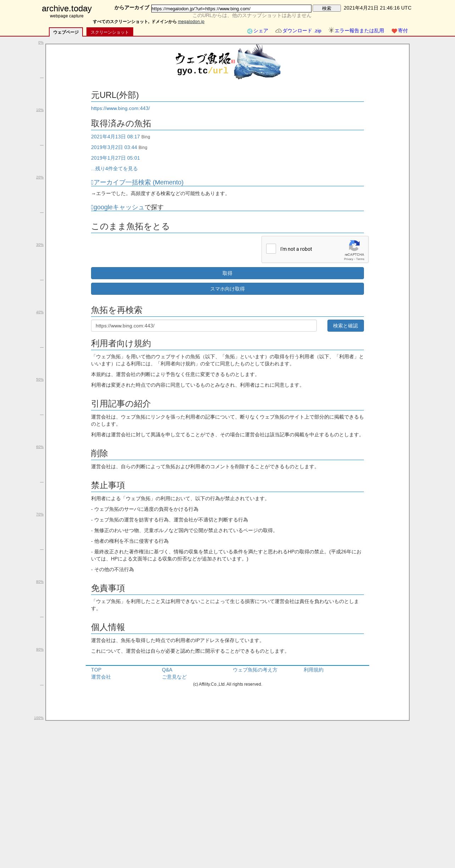Click the 元URL(外部) heading text
The image size is (455, 868).
pos(115,95)
